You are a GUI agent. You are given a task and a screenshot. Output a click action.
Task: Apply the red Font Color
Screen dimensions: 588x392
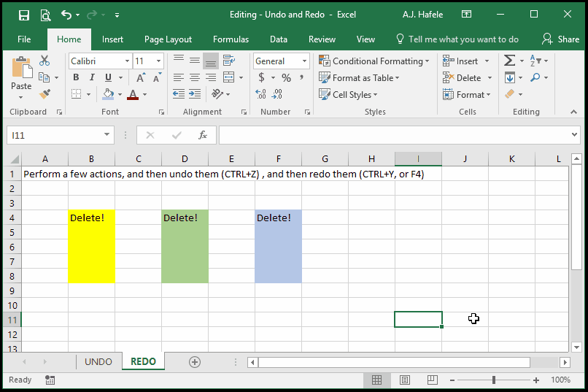click(133, 94)
